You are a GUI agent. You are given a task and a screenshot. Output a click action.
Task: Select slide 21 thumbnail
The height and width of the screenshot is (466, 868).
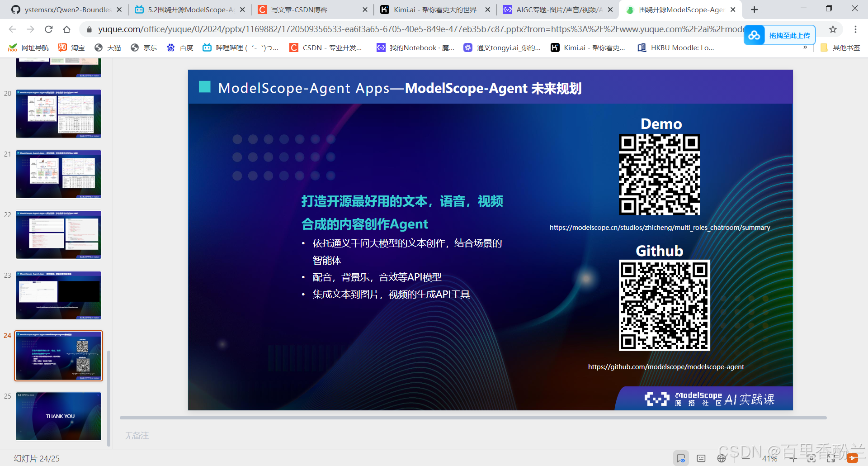58,174
